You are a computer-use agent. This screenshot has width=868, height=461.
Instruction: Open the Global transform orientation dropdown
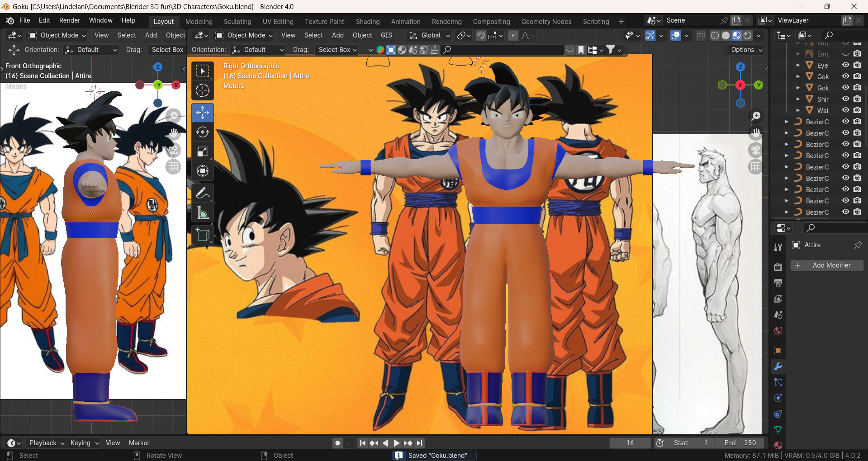(x=429, y=35)
